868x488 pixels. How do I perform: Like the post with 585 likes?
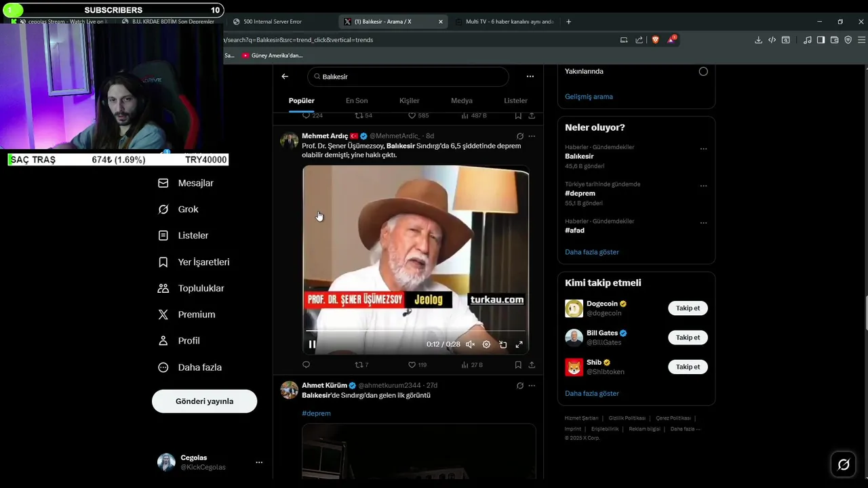418,116
